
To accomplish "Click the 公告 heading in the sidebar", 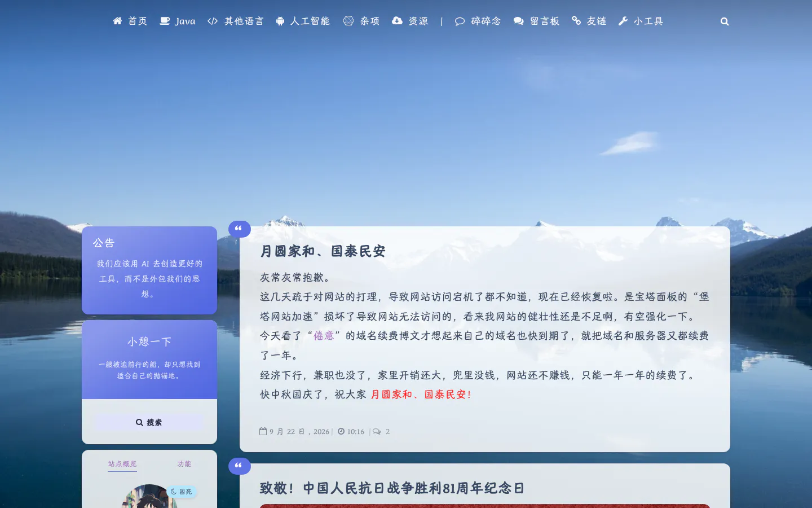I will tap(104, 243).
